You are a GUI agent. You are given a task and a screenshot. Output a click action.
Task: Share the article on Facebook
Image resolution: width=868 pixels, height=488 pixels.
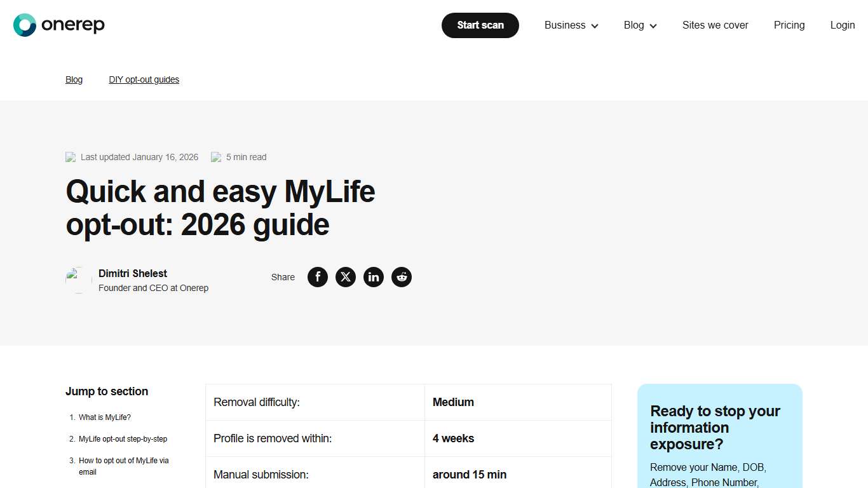click(318, 277)
